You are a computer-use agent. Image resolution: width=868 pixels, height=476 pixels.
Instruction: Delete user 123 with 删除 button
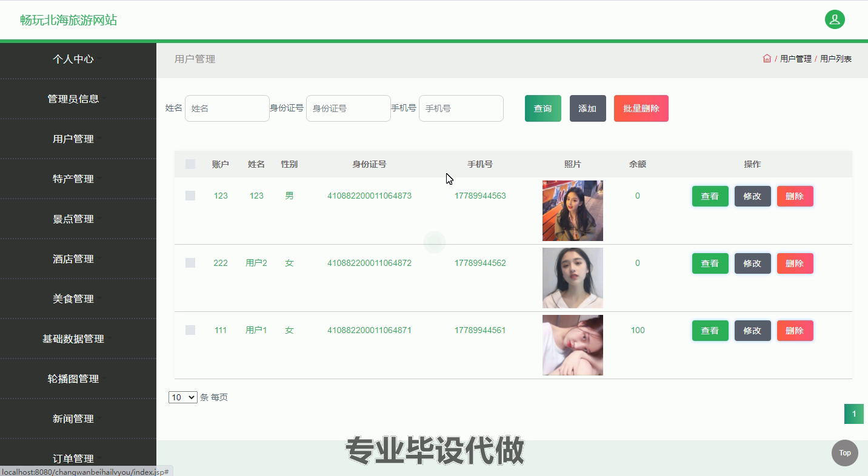pos(795,196)
